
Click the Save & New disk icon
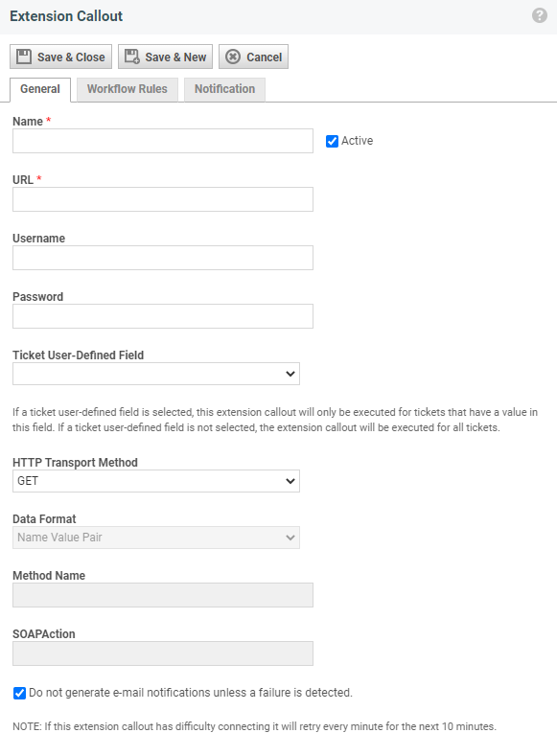(131, 57)
